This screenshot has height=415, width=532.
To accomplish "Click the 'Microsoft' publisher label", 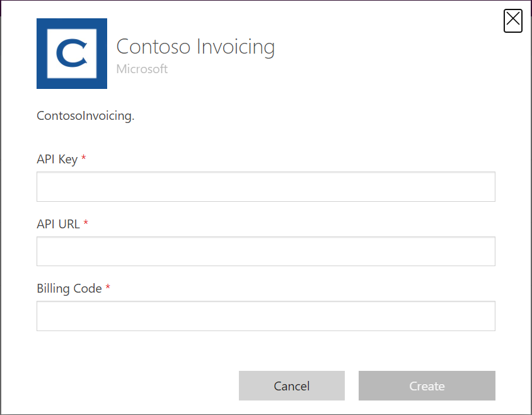I will pyautogui.click(x=142, y=69).
